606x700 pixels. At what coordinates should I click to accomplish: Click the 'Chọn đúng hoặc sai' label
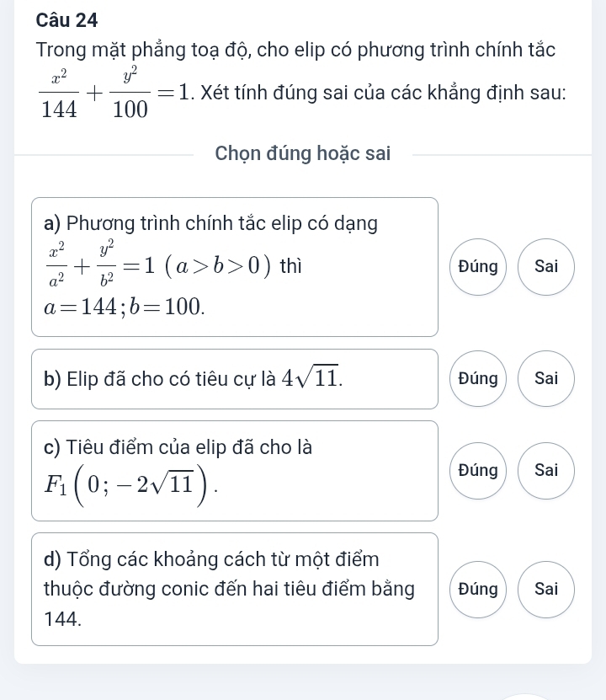302,154
